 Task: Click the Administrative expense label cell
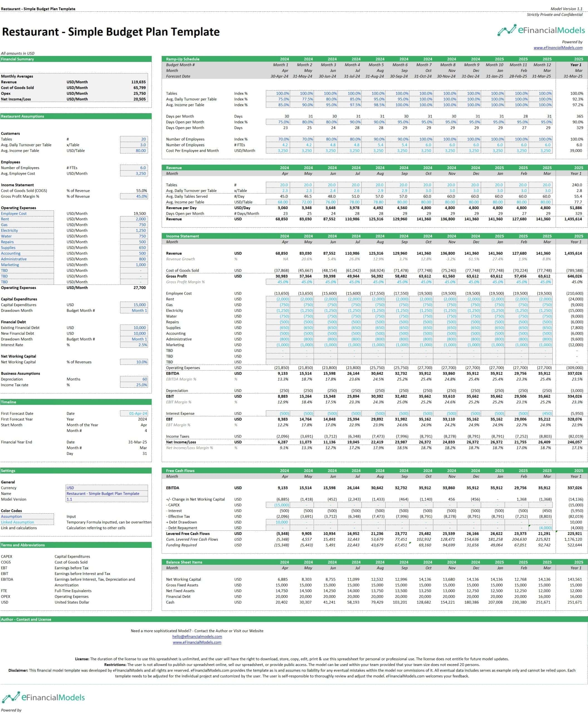pyautogui.click(x=27, y=259)
